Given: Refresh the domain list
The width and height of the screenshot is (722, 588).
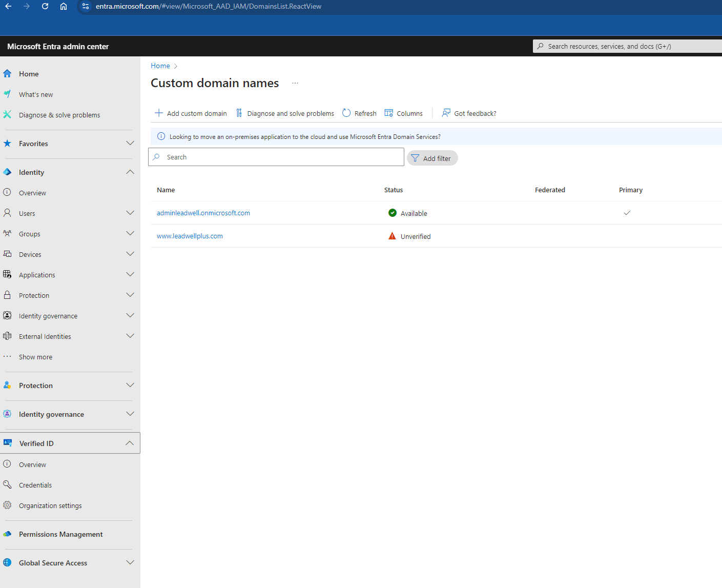Looking at the screenshot, I should click(359, 113).
